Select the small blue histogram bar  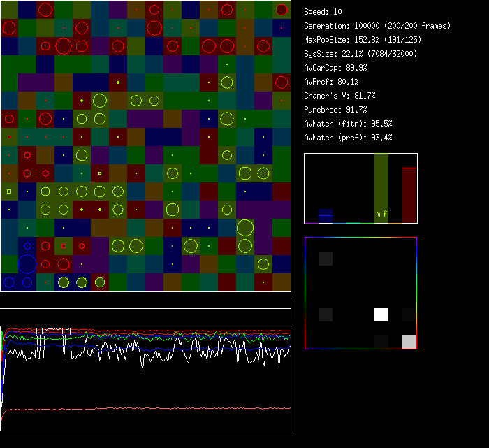[325, 216]
